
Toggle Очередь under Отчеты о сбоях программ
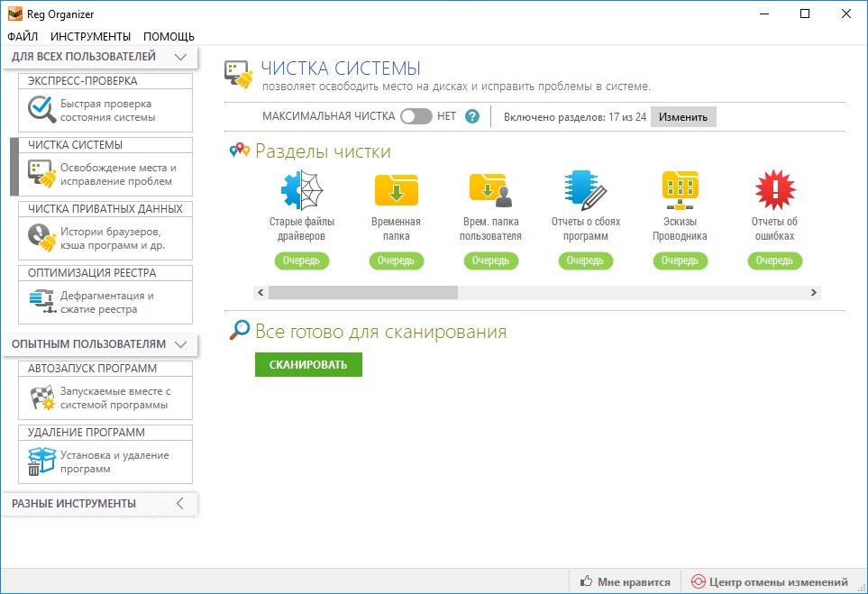[585, 260]
